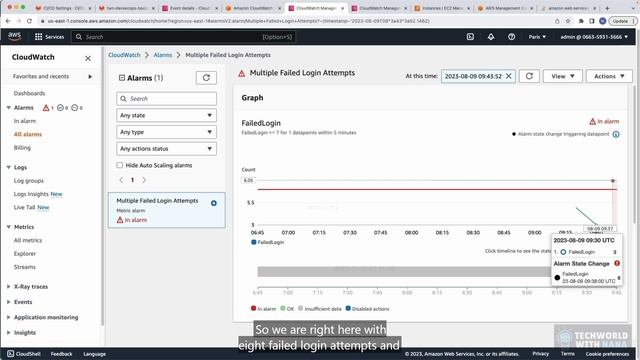The image size is (640, 360).
Task: Open Log groups in sidebar
Action: pyautogui.click(x=29, y=181)
